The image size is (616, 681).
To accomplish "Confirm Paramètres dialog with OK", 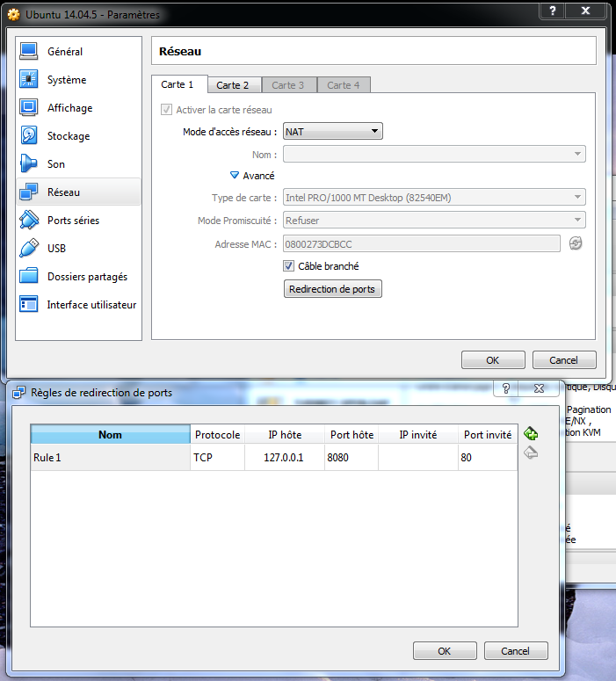I will coord(493,360).
